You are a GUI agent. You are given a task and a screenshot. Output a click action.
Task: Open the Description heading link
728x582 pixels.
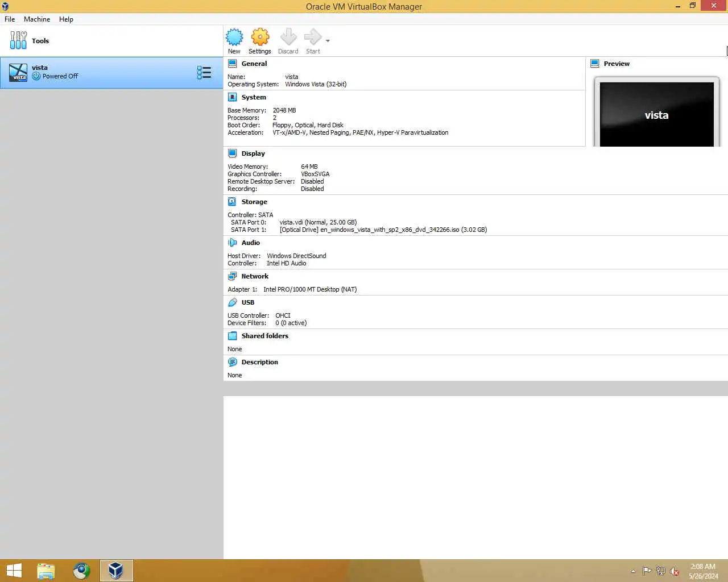tap(260, 362)
